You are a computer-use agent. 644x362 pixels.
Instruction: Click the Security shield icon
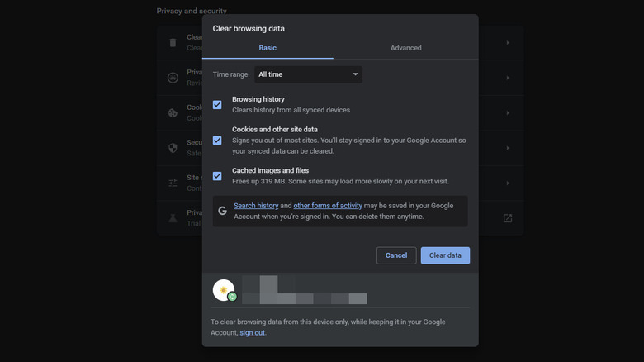point(173,148)
